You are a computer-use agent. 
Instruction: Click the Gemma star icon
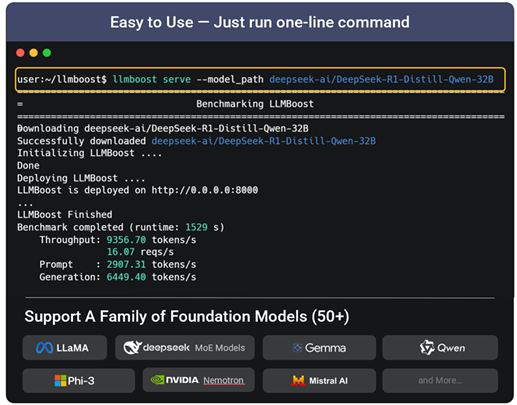coord(297,348)
